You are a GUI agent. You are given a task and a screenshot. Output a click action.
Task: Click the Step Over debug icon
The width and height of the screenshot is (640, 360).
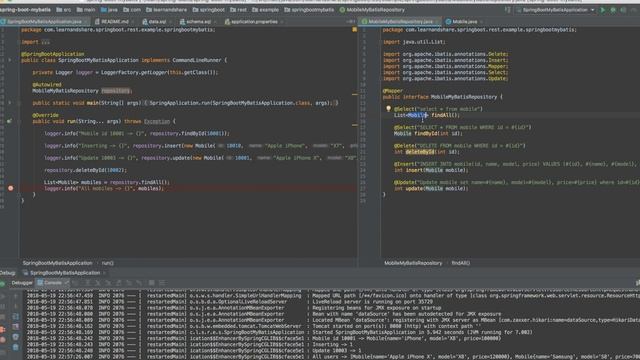(87, 283)
